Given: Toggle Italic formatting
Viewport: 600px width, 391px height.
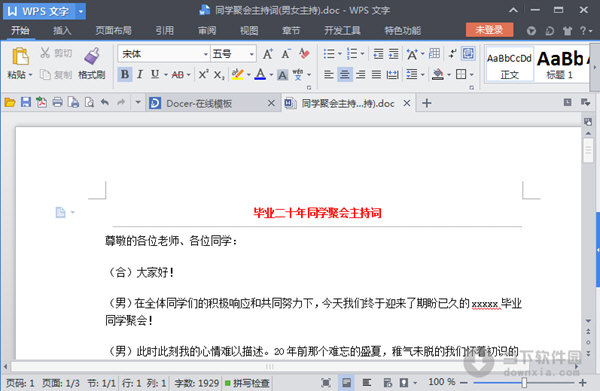Looking at the screenshot, I should pyautogui.click(x=140, y=74).
